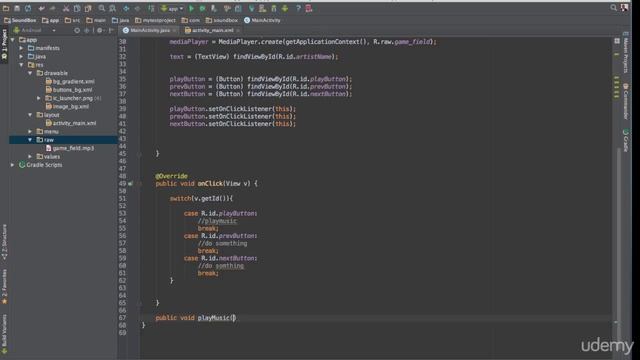
Task: Click the navigate Forward arrow icon
Action: (x=137, y=8)
